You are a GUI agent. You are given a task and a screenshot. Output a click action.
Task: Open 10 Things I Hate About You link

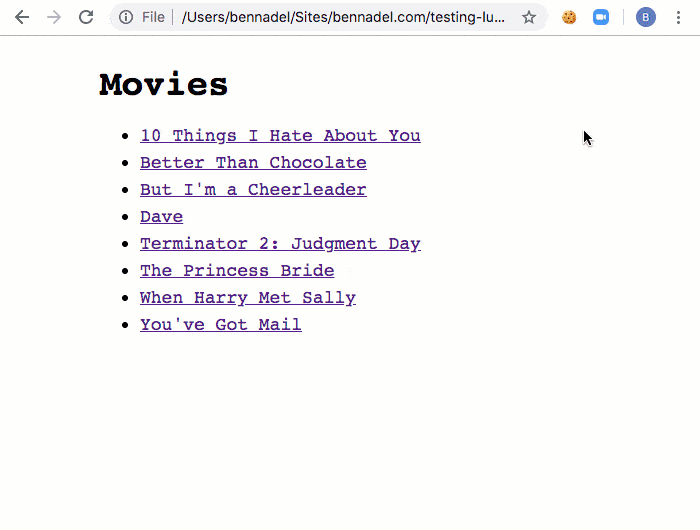tap(280, 136)
